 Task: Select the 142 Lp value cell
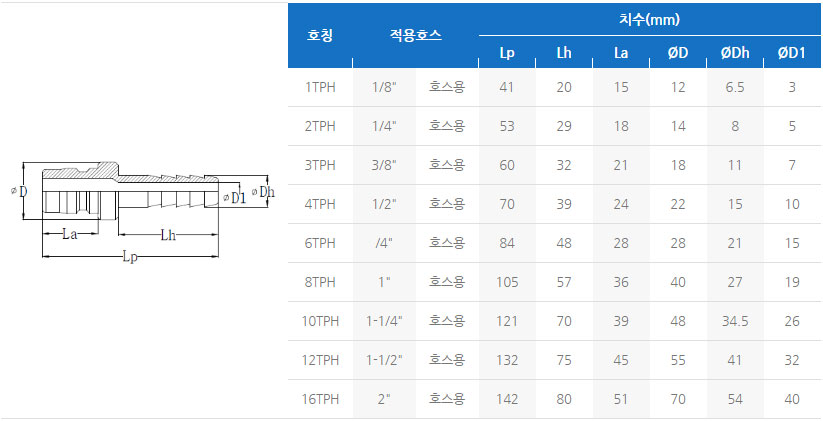click(x=507, y=399)
